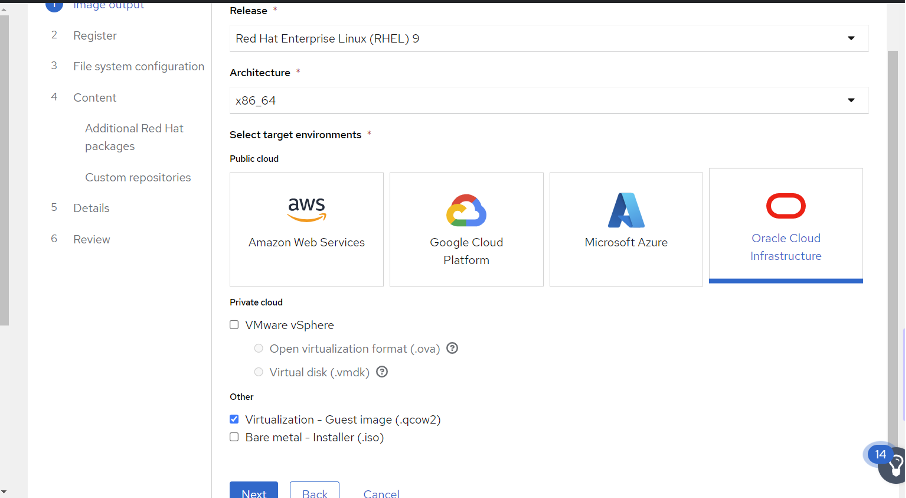Open Custom repositories substep

coord(138,177)
